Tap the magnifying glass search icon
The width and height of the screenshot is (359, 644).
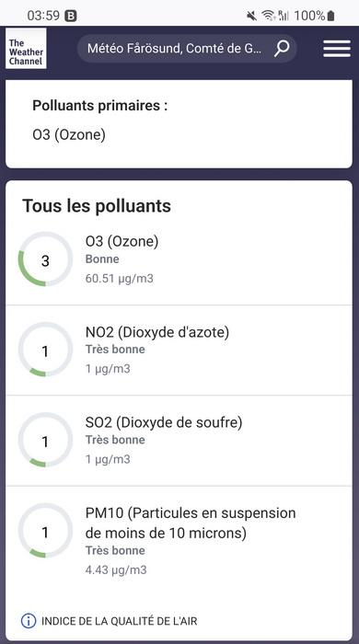coord(282,49)
